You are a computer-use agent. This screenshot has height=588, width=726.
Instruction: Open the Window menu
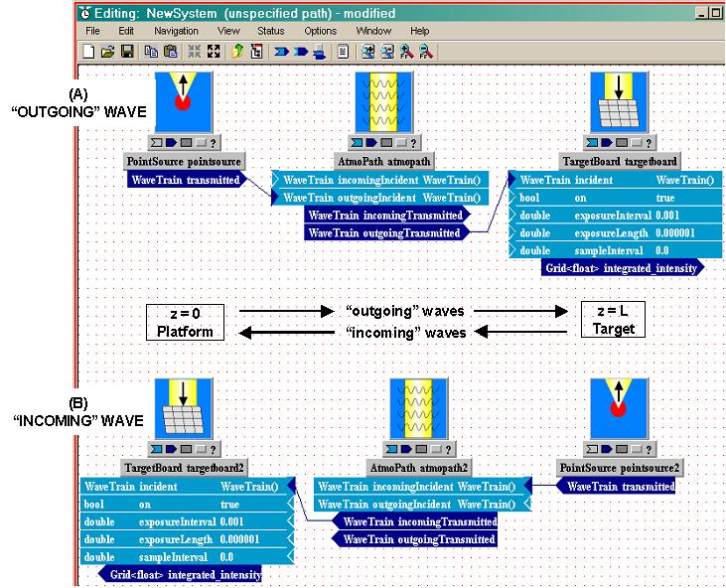pos(373,31)
